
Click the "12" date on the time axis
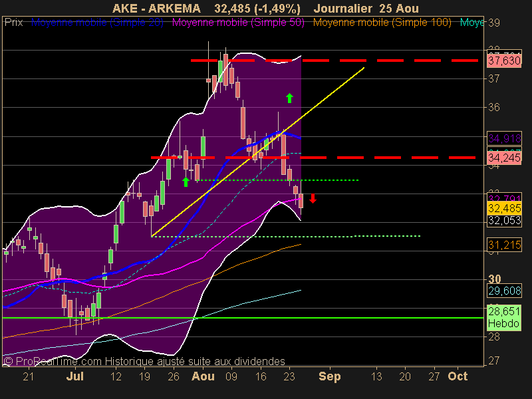click(x=116, y=376)
